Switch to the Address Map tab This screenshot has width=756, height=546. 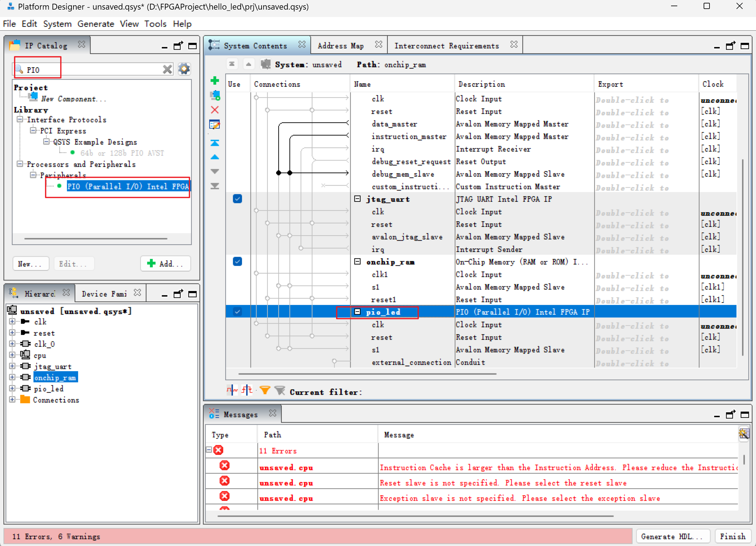point(340,46)
